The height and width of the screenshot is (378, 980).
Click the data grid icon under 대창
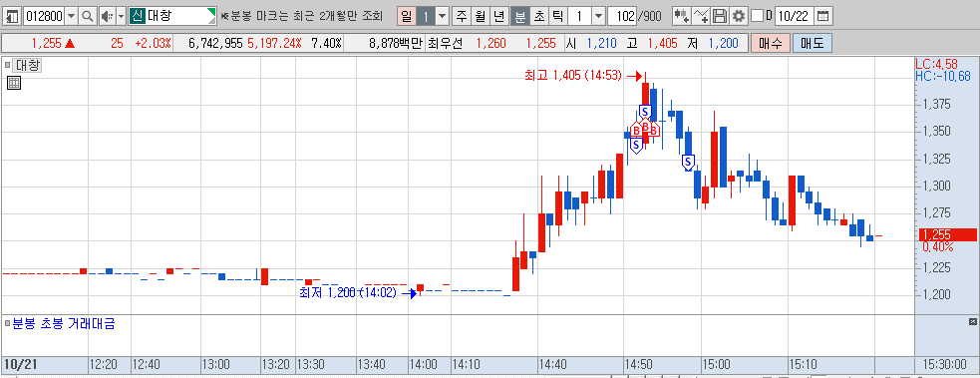(14, 83)
